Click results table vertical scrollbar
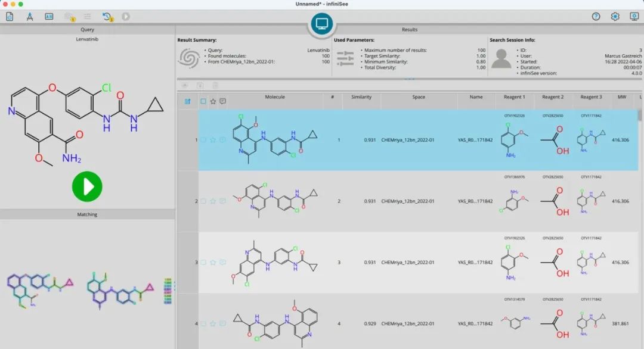The width and height of the screenshot is (644, 349). click(x=640, y=115)
